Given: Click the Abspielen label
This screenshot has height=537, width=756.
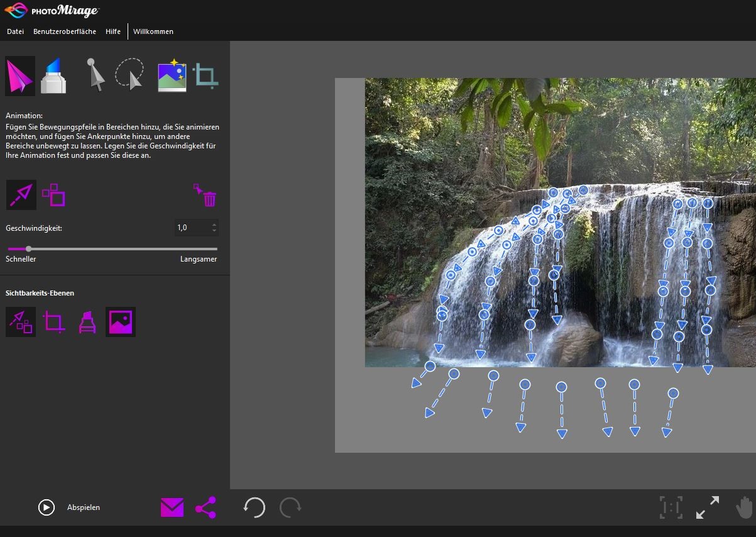Looking at the screenshot, I should pos(84,507).
